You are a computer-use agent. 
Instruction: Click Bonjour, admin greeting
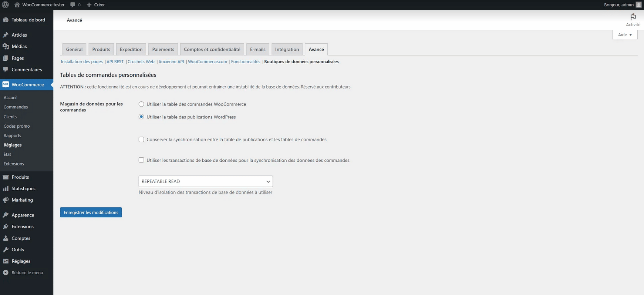pos(619,5)
